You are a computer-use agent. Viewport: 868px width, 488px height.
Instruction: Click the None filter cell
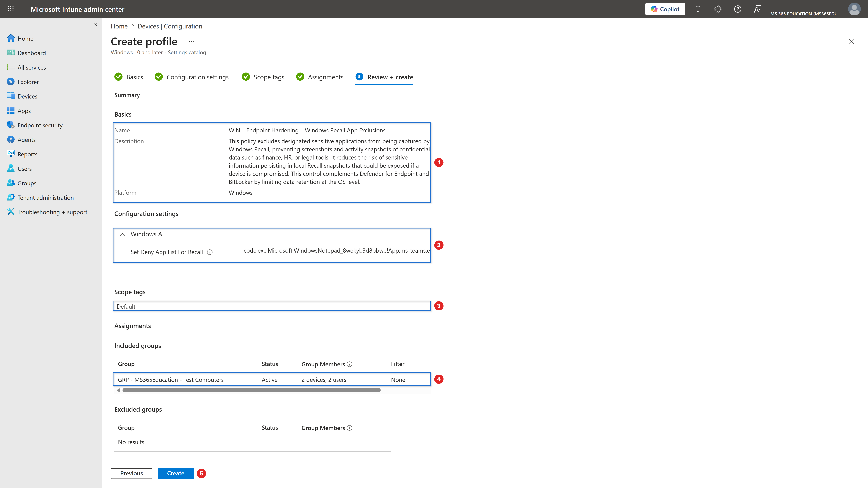398,380
